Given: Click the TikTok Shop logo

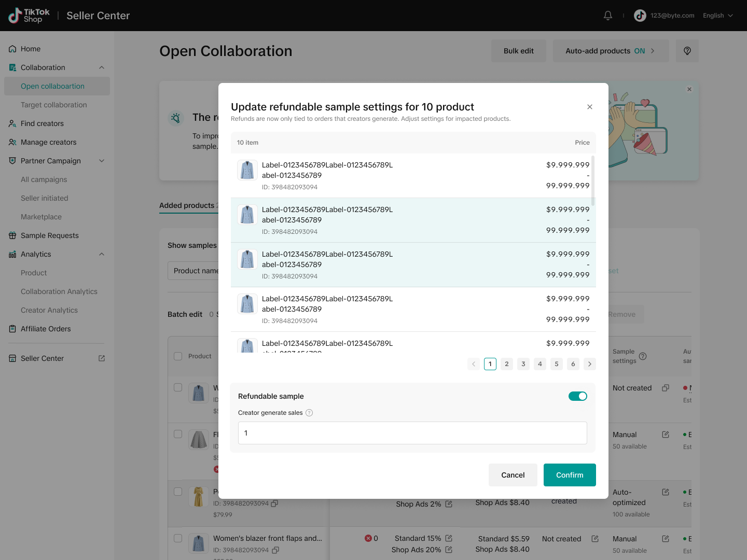Looking at the screenshot, I should click(x=29, y=16).
